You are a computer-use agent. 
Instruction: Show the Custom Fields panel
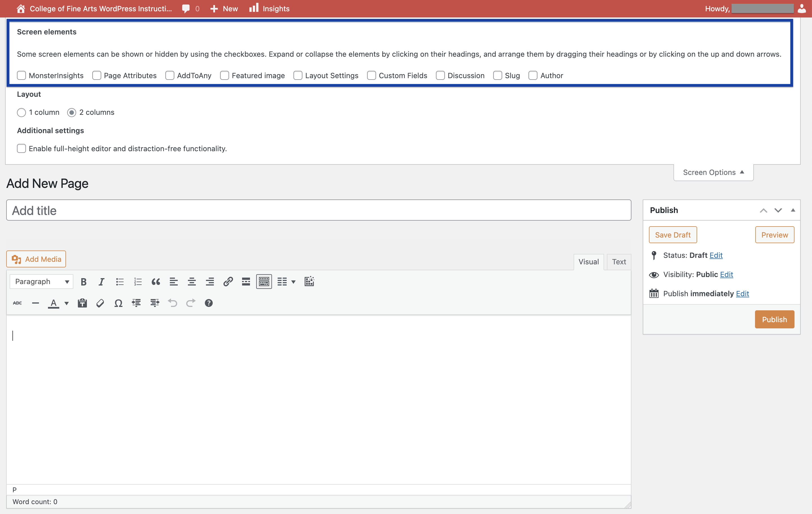point(371,75)
